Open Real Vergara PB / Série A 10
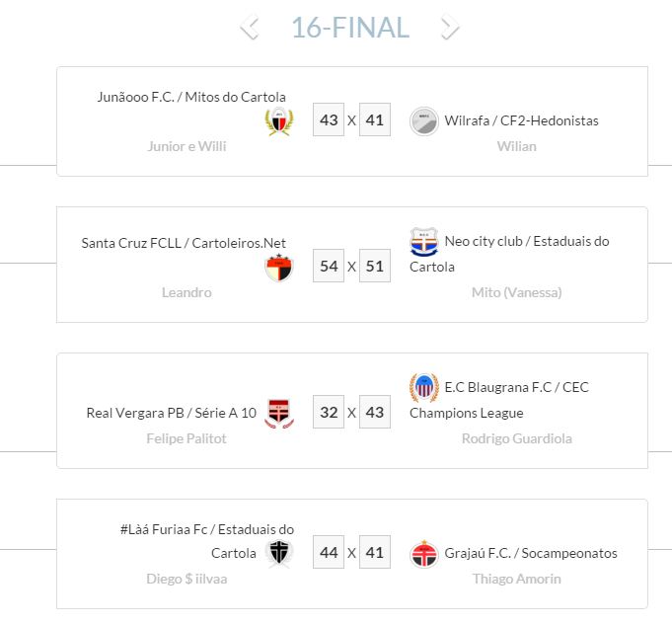The width and height of the screenshot is (672, 626). point(172,413)
